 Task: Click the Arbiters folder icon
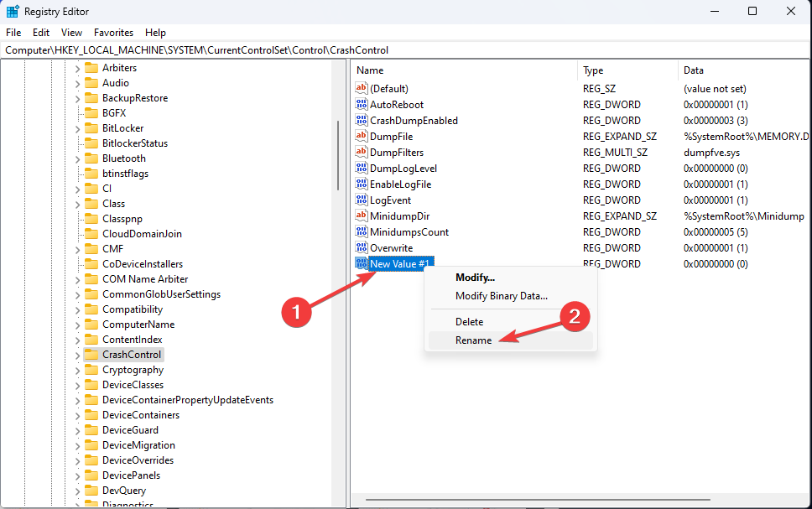pyautogui.click(x=91, y=68)
